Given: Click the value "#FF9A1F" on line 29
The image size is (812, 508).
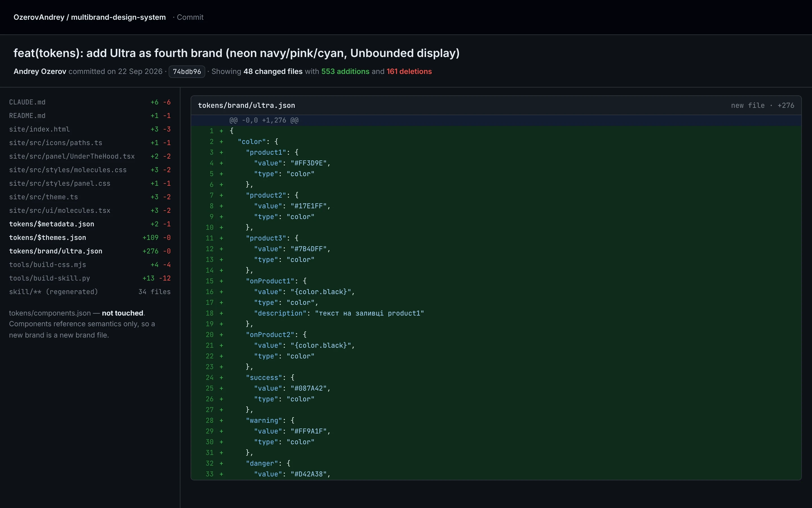Looking at the screenshot, I should [x=309, y=432].
